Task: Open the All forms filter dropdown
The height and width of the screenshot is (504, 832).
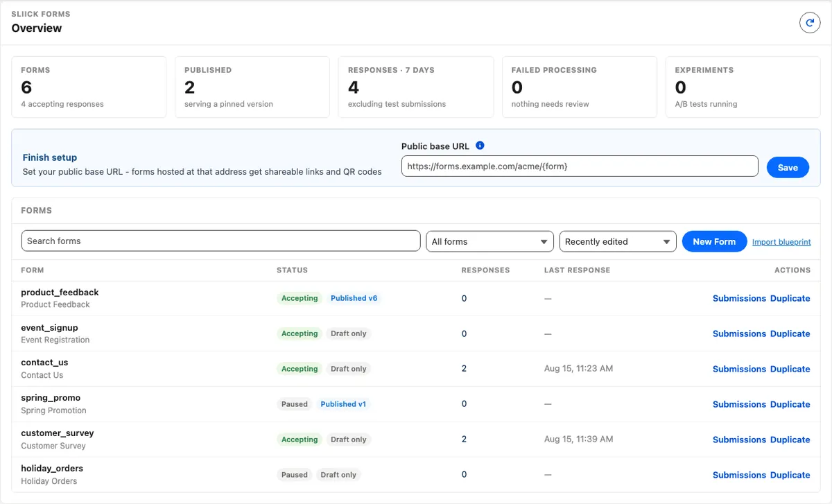Action: [489, 241]
